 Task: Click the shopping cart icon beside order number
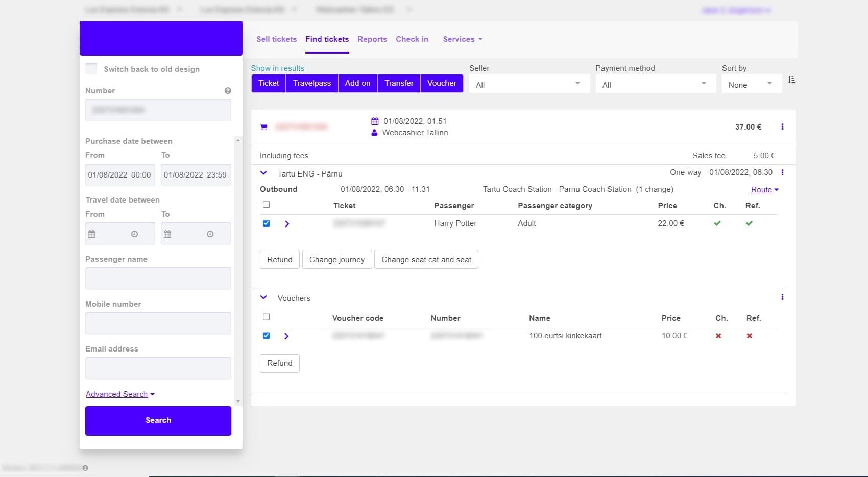pos(263,127)
